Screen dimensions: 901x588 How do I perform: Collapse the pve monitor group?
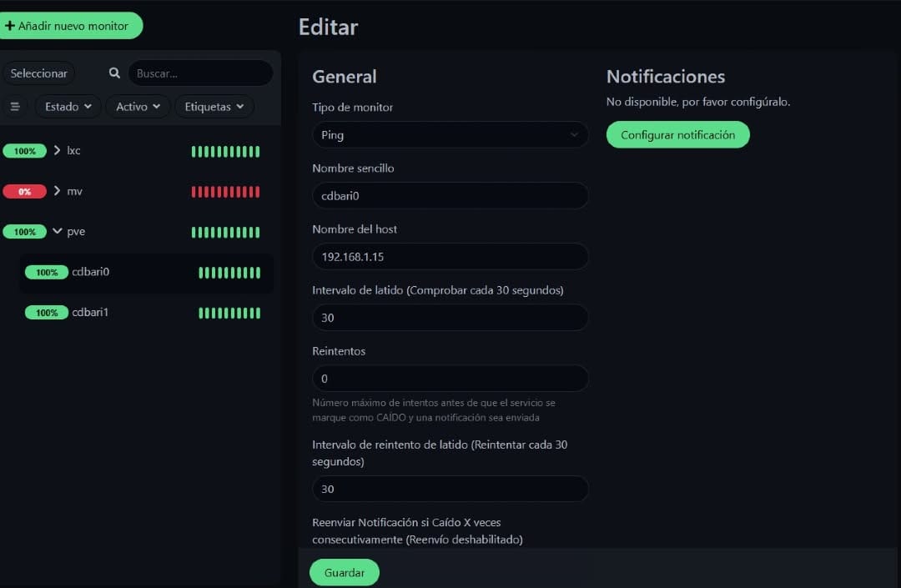point(57,231)
